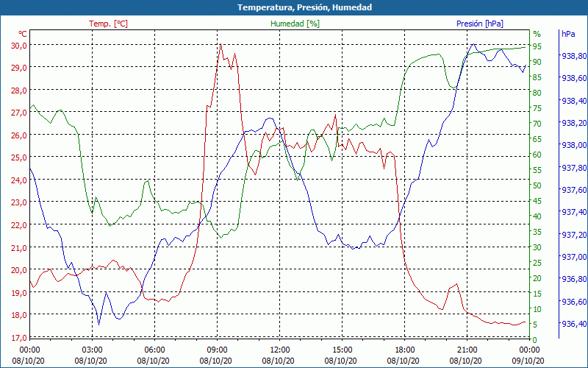Click the "29,0" temperature axis tick

click(19, 68)
